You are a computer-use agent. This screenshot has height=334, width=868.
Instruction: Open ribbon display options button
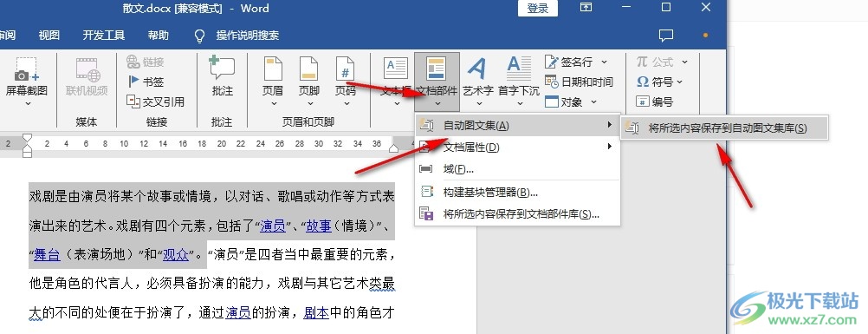click(x=586, y=7)
